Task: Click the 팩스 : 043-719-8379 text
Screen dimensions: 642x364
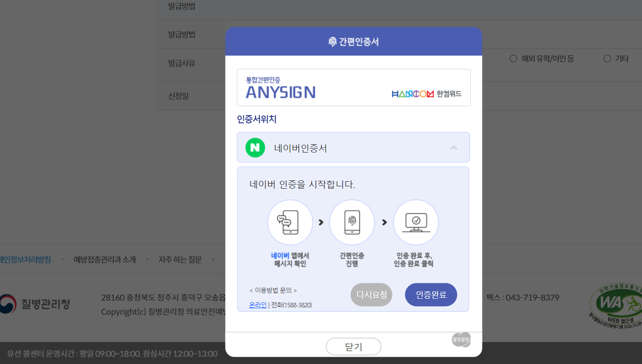Action: click(x=523, y=297)
